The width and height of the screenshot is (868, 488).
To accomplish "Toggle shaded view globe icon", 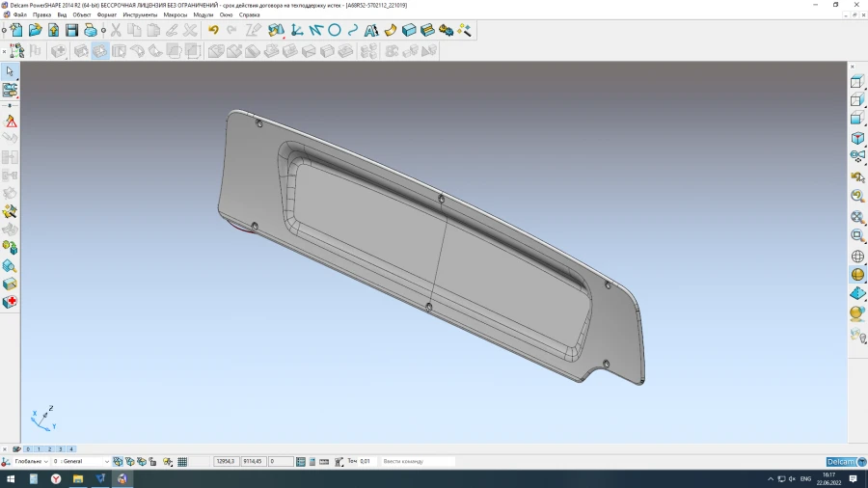I will [x=856, y=275].
